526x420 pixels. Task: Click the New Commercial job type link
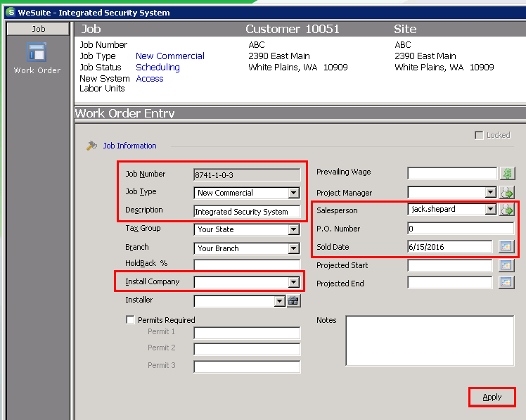pyautogui.click(x=170, y=56)
